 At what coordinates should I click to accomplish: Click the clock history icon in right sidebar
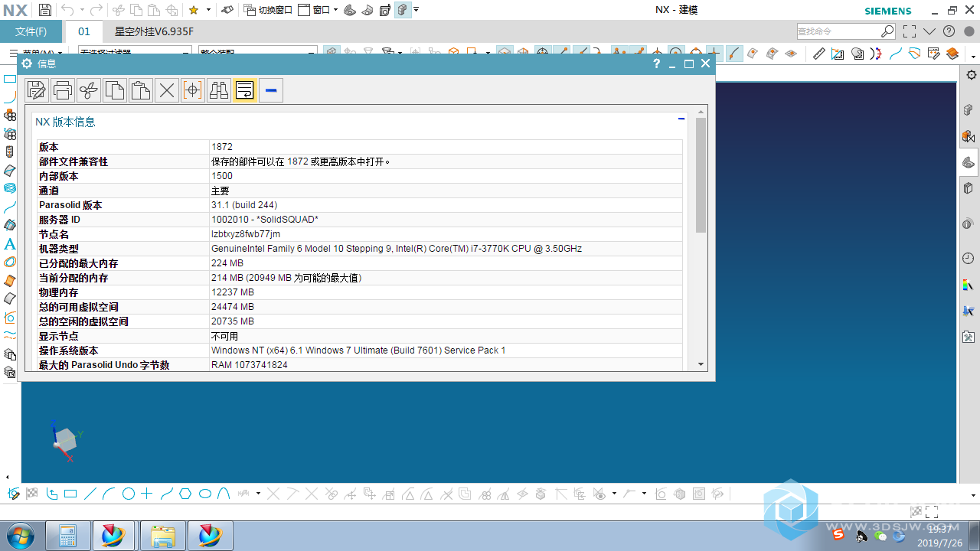point(969,259)
